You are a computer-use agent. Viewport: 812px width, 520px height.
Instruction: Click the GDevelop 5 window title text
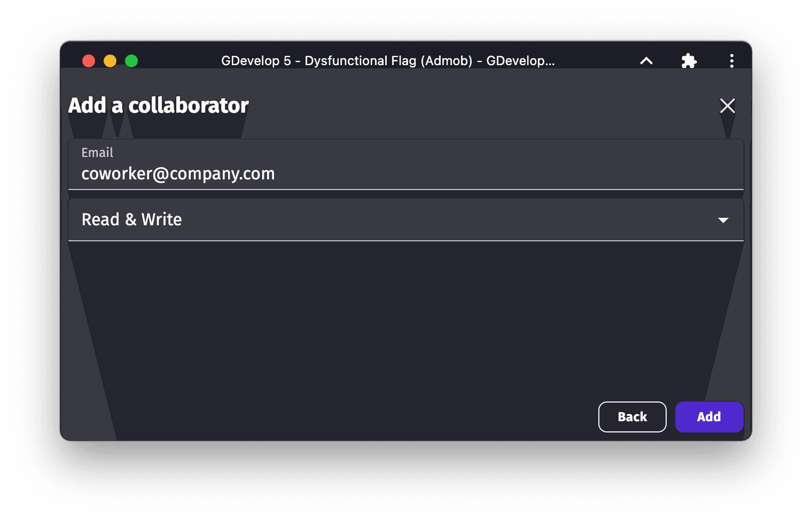pyautogui.click(x=256, y=61)
